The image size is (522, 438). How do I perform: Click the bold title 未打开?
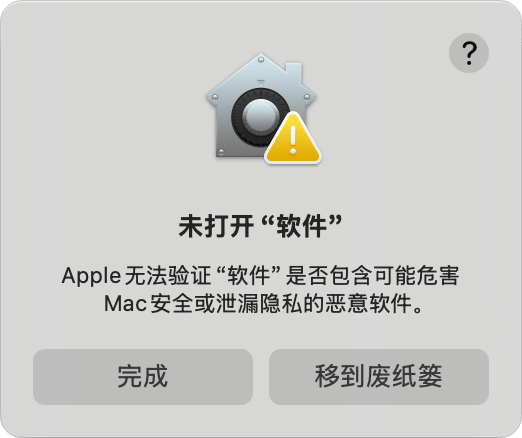216,226
